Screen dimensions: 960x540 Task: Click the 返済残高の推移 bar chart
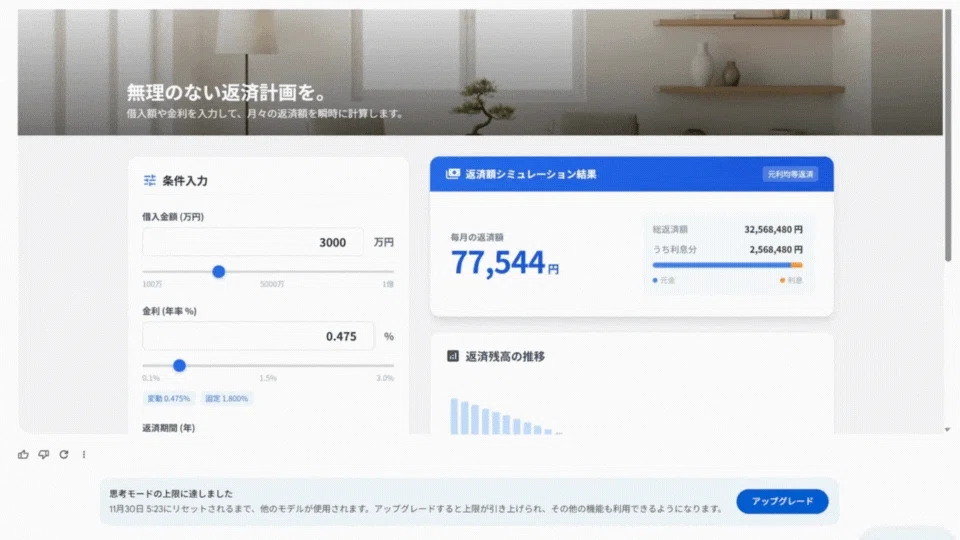point(506,416)
